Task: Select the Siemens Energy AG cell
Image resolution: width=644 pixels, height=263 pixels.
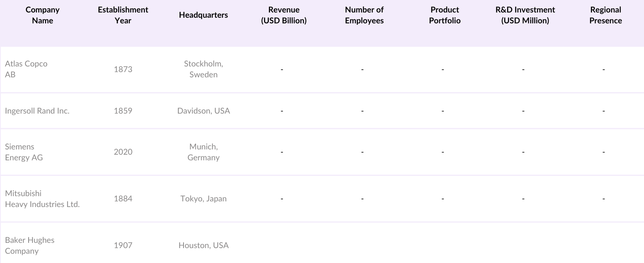Action: point(24,152)
